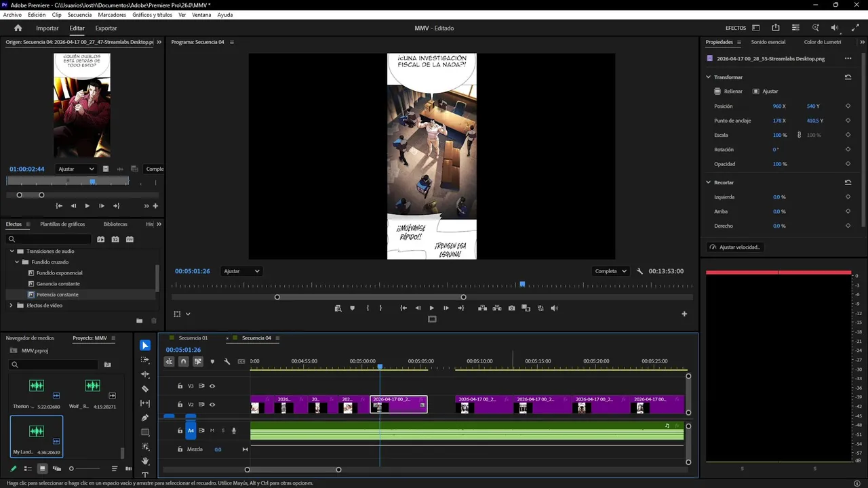Reset Recortar properties

(848, 182)
